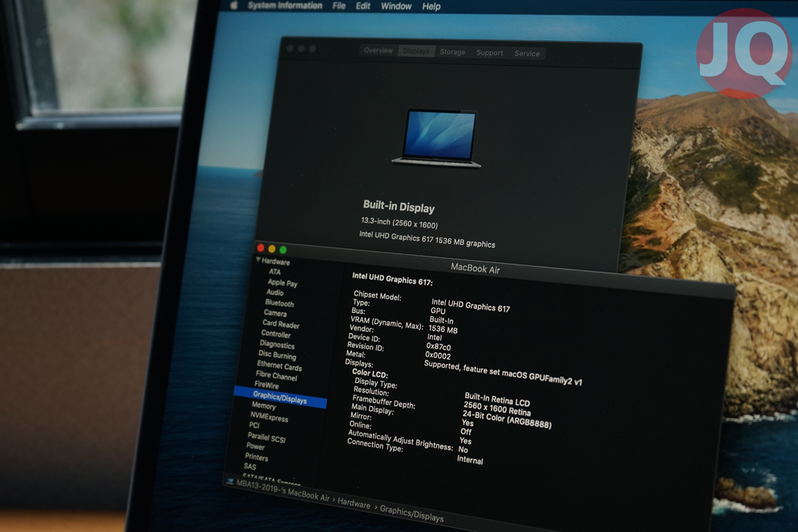Select FireWire in the Hardware list
The width and height of the screenshot is (798, 532).
coord(267,385)
